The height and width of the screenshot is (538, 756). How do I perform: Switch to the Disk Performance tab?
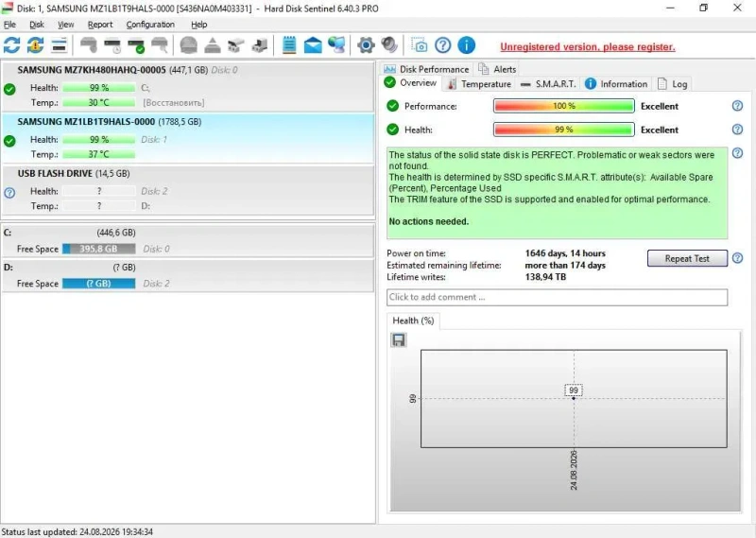coord(426,69)
